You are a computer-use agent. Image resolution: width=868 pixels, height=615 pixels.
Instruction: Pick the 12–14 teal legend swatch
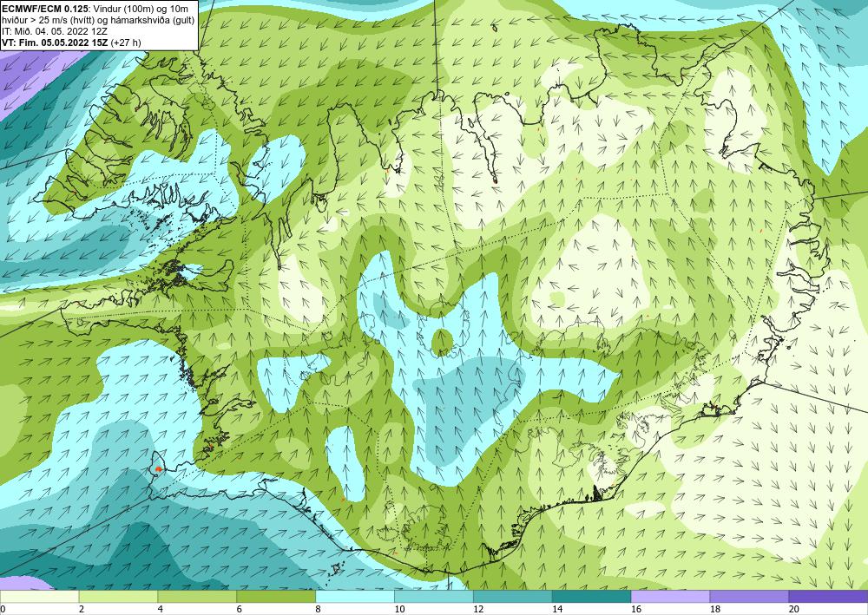[x=513, y=597]
